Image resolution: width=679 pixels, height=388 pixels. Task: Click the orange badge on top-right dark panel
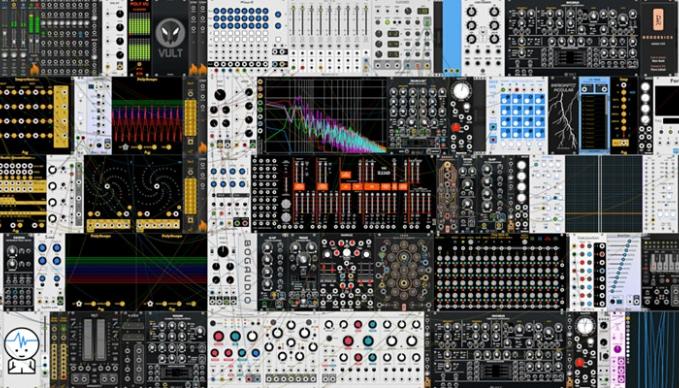(x=658, y=19)
